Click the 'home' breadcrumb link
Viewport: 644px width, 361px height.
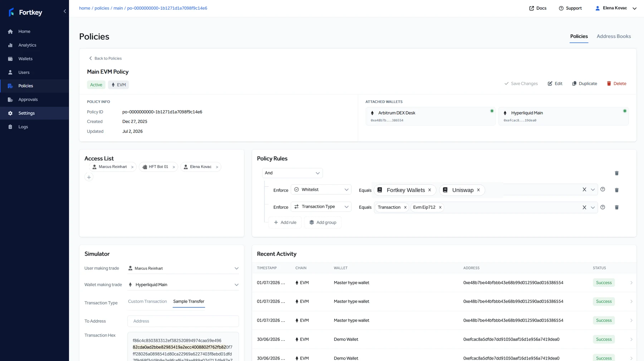84,8
